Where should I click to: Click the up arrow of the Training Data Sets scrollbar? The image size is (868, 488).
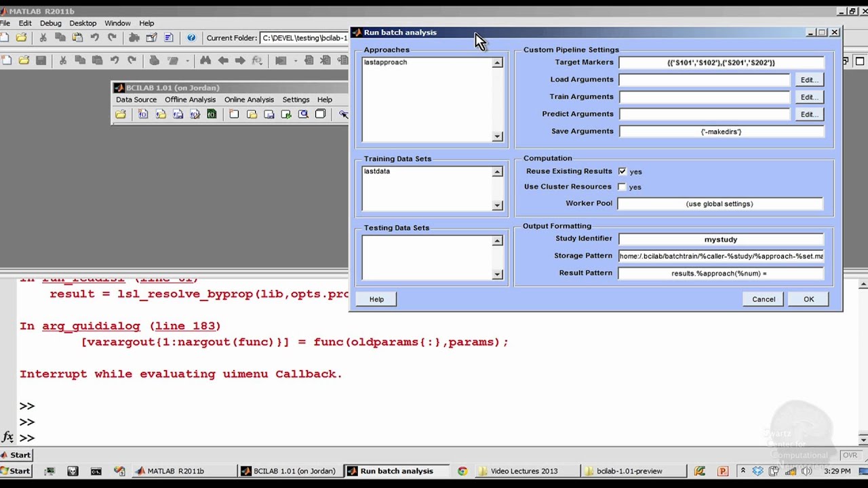497,172
